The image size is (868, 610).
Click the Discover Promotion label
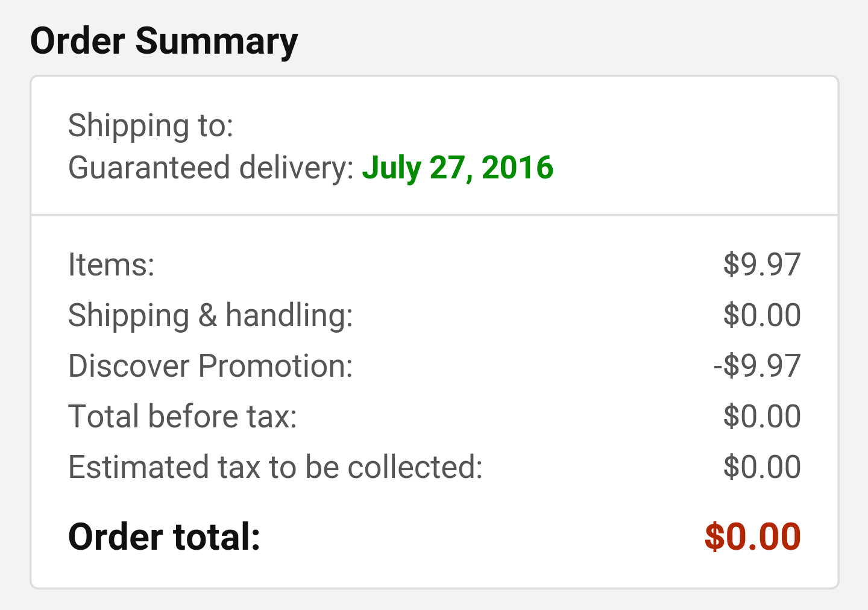click(210, 366)
